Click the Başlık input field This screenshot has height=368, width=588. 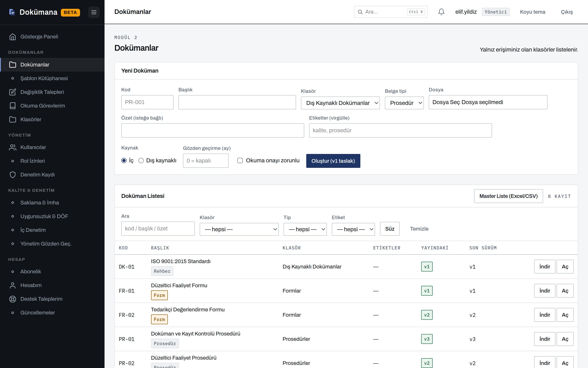point(237,102)
